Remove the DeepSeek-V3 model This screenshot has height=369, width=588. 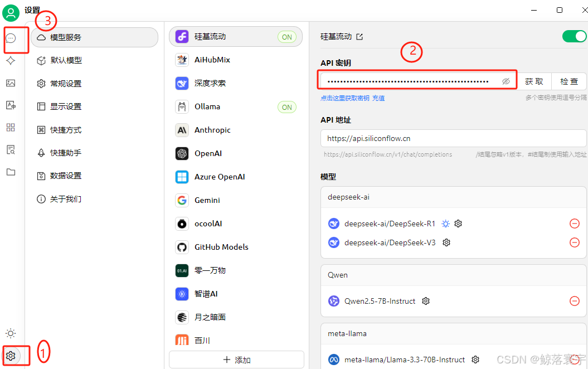(575, 242)
